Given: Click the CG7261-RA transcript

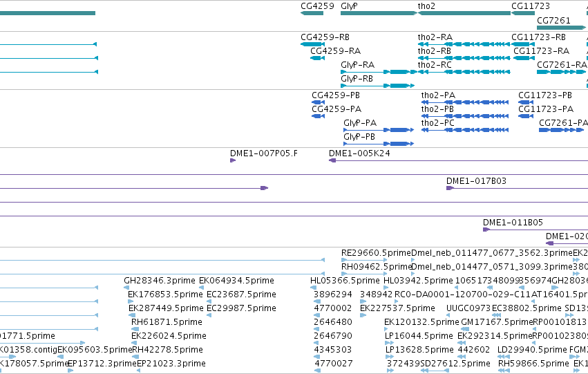Looking at the screenshot, I should click(561, 72).
